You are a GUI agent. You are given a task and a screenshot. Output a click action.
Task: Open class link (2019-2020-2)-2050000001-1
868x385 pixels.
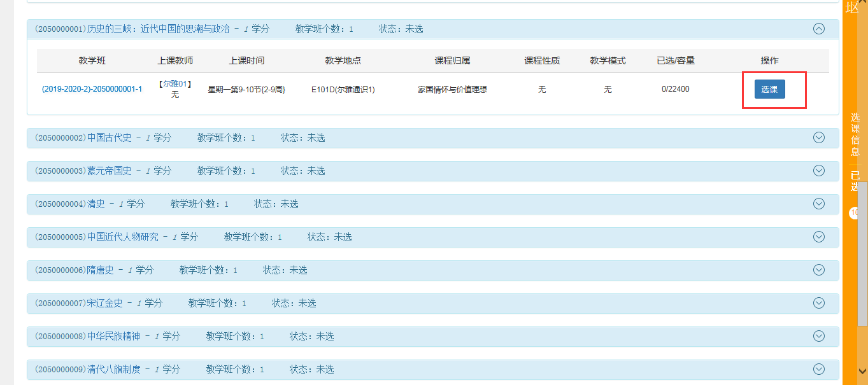pos(92,90)
